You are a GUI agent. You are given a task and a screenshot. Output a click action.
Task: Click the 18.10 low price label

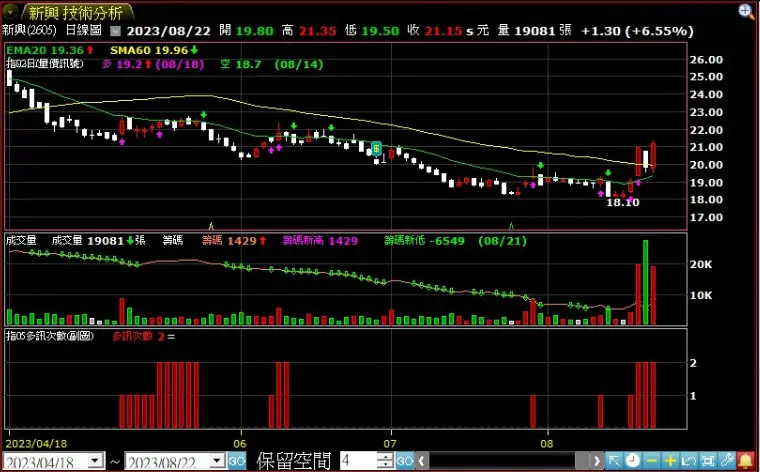623,203
